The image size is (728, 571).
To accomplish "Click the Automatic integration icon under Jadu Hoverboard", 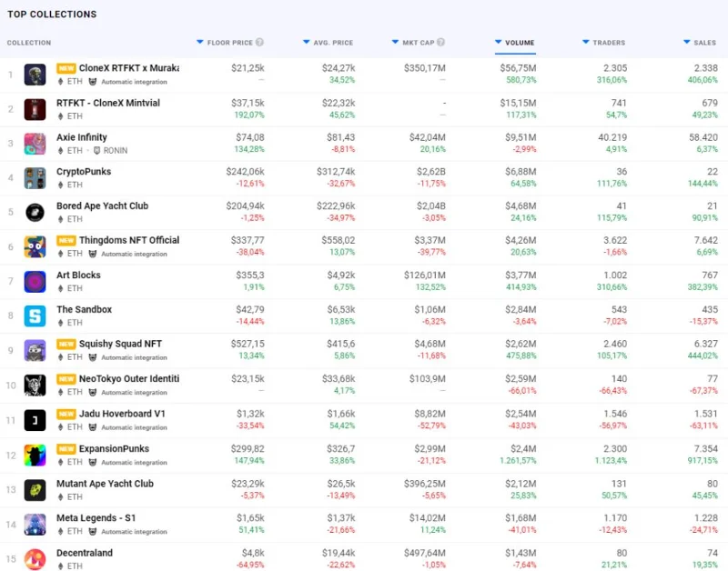I will (x=93, y=427).
